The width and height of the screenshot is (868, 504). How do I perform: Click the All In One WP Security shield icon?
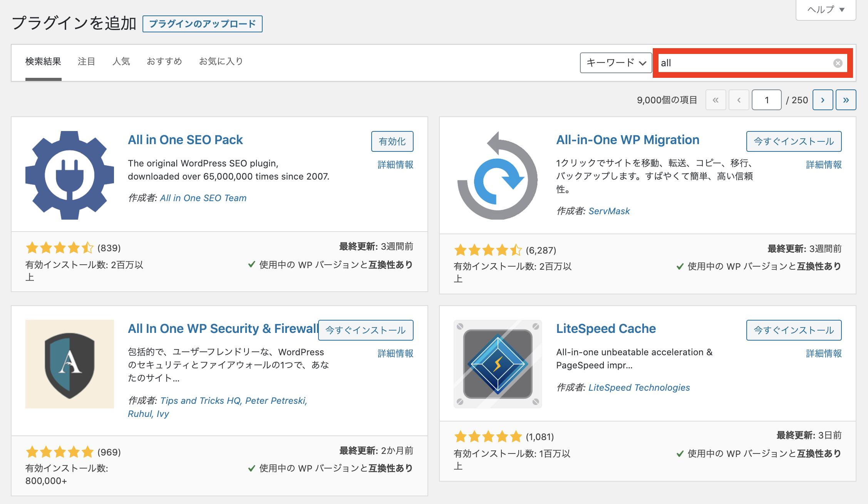pyautogui.click(x=70, y=364)
